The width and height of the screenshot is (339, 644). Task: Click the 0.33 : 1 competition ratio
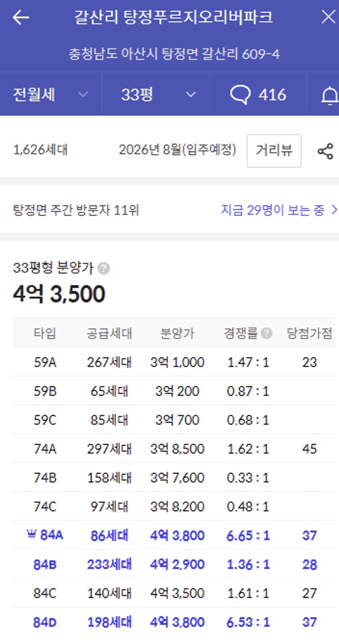point(248,478)
